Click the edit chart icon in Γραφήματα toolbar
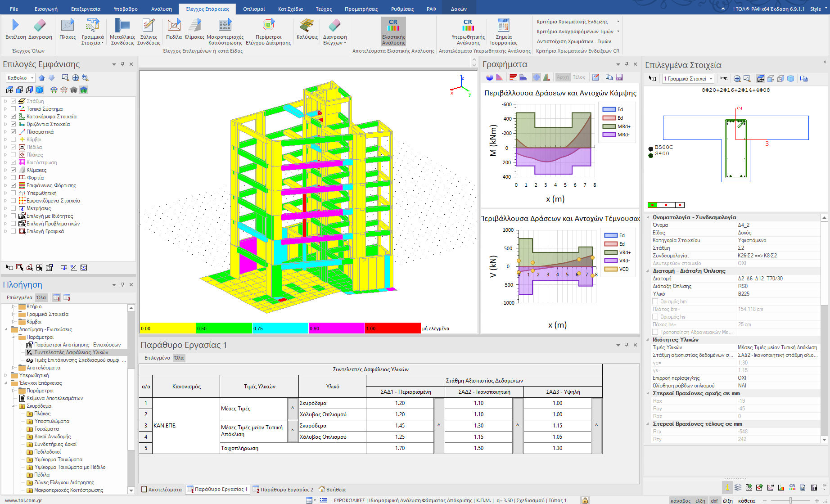Screen dimensions: 830x504 [595, 77]
